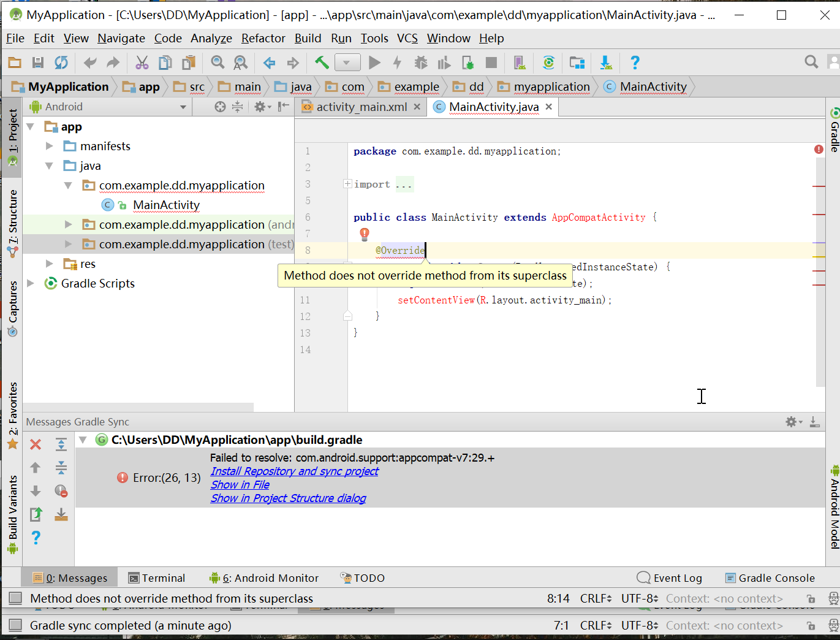Cut selection with the scissors icon
The image size is (840, 640).
pos(142,62)
